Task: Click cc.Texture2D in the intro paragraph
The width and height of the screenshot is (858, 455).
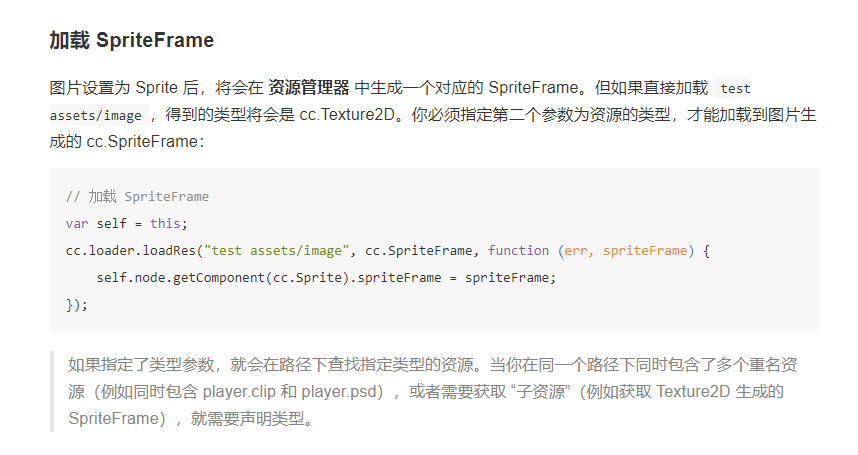Action: coord(349,115)
